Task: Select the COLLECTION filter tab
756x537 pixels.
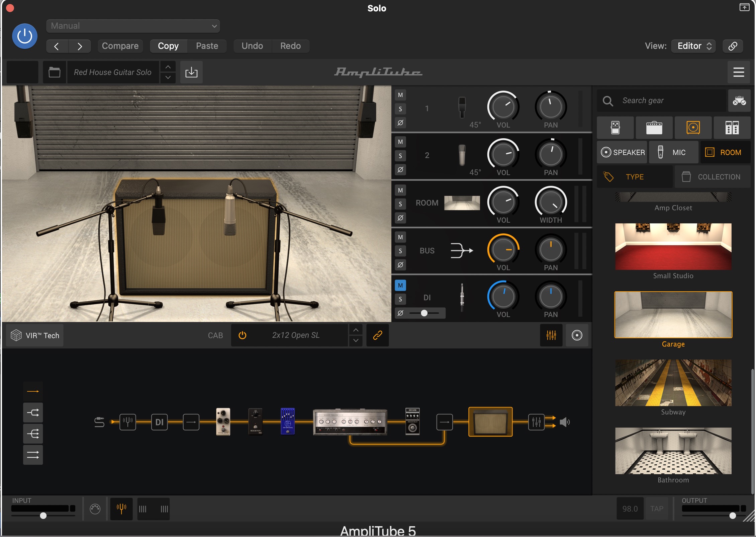Action: 713,177
